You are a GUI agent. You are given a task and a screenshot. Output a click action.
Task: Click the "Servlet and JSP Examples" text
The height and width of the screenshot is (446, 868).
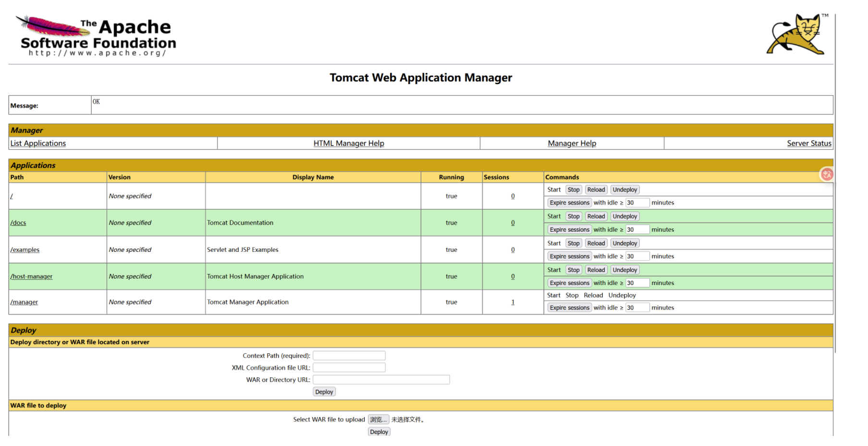pyautogui.click(x=243, y=250)
